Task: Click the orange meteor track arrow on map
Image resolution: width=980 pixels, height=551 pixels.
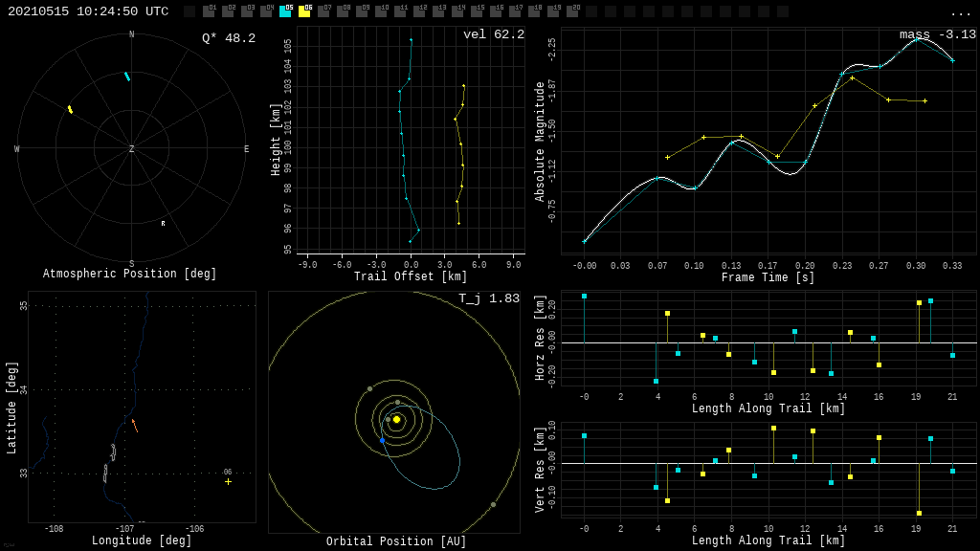Action: pos(135,426)
